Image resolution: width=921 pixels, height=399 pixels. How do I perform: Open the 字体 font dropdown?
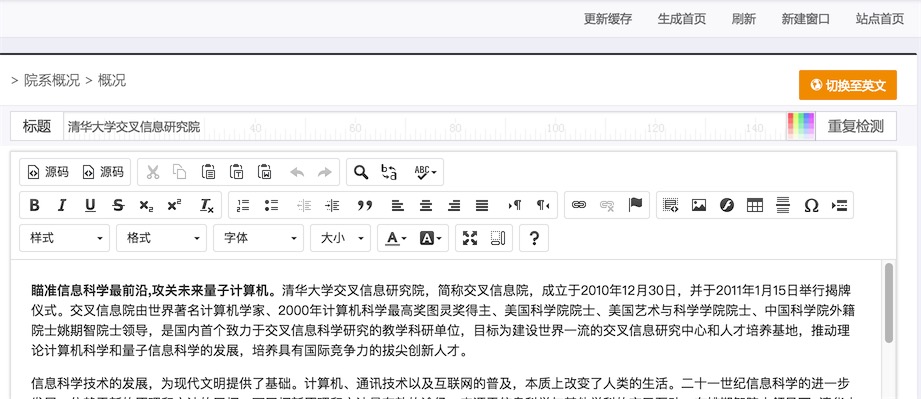[258, 238]
